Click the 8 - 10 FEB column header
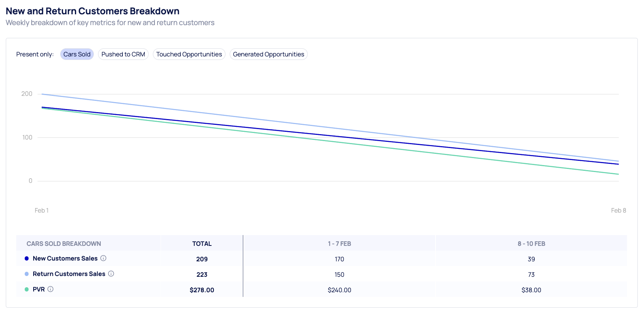This screenshot has width=644, height=317. (x=531, y=244)
